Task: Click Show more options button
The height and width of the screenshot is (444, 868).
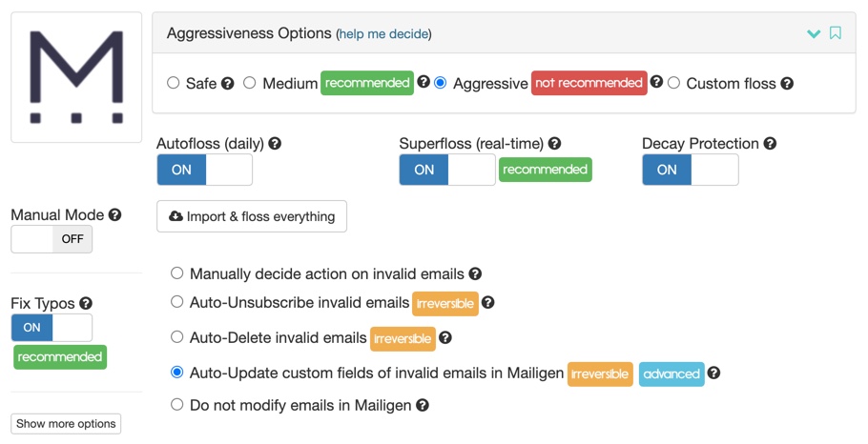Action: [x=66, y=424]
